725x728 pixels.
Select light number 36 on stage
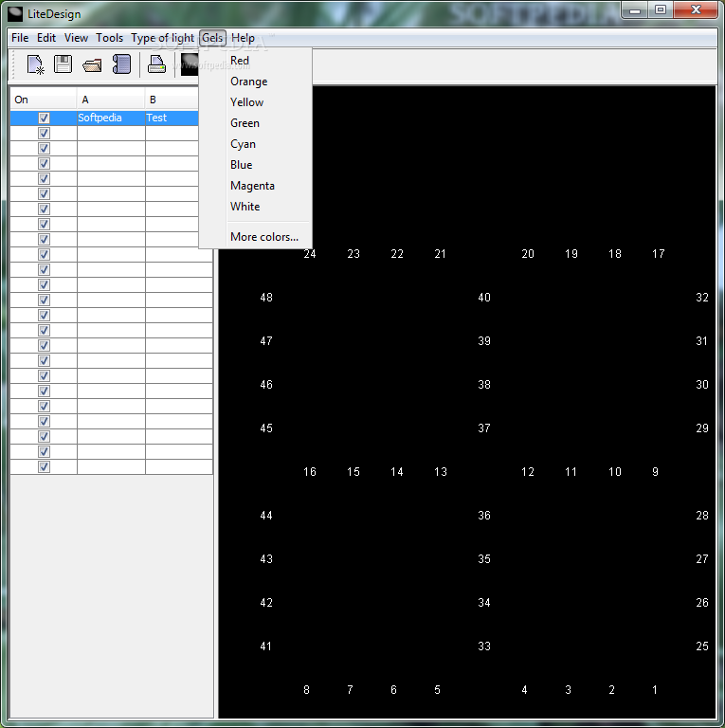(484, 516)
